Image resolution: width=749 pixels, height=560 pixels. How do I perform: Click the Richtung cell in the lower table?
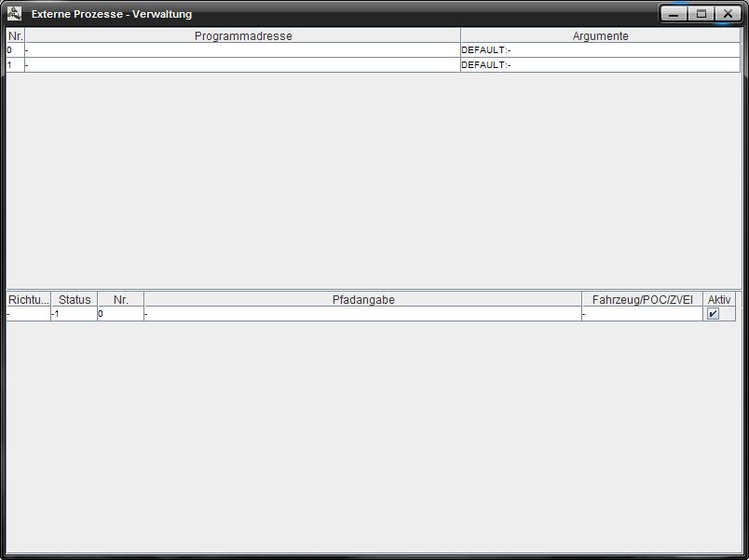pyautogui.click(x=28, y=314)
